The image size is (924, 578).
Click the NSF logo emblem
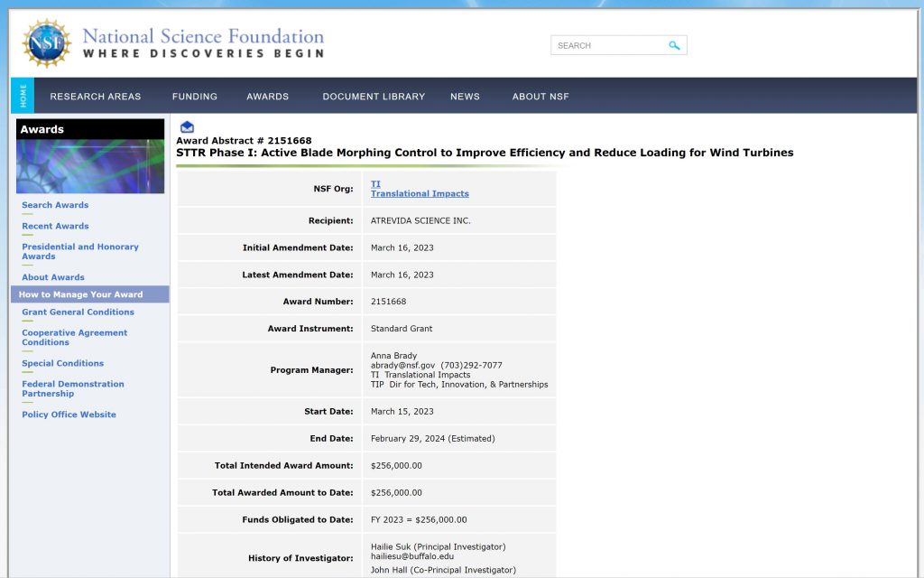click(x=46, y=42)
